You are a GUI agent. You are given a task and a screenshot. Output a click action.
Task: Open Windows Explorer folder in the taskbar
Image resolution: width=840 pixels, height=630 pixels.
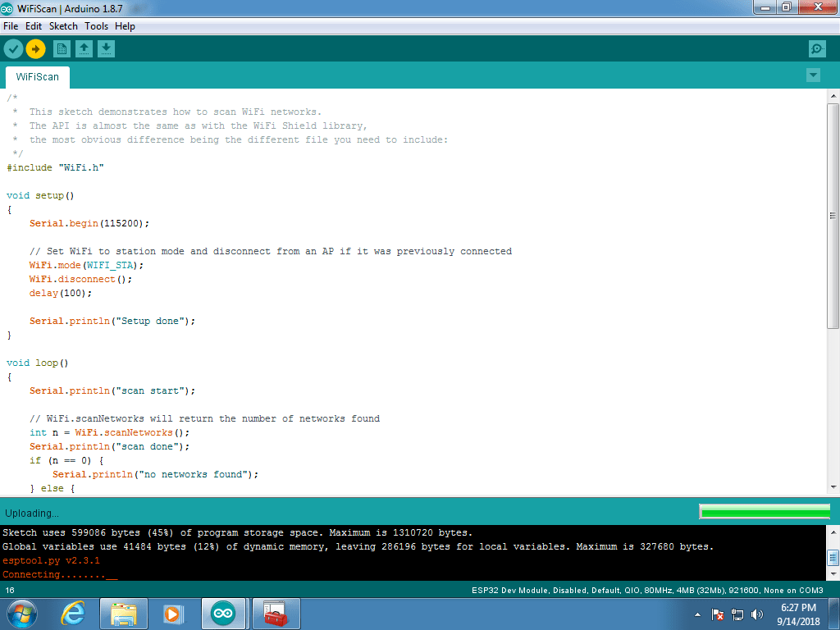(124, 614)
